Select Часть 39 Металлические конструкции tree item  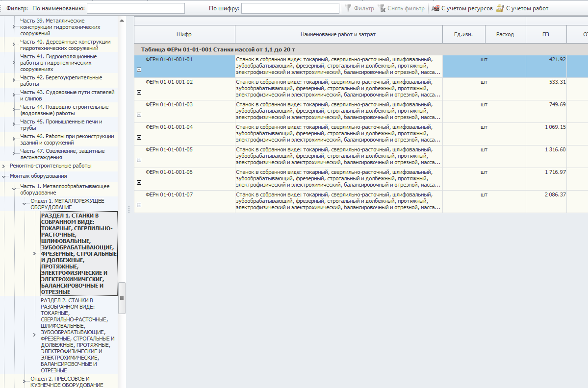point(60,27)
